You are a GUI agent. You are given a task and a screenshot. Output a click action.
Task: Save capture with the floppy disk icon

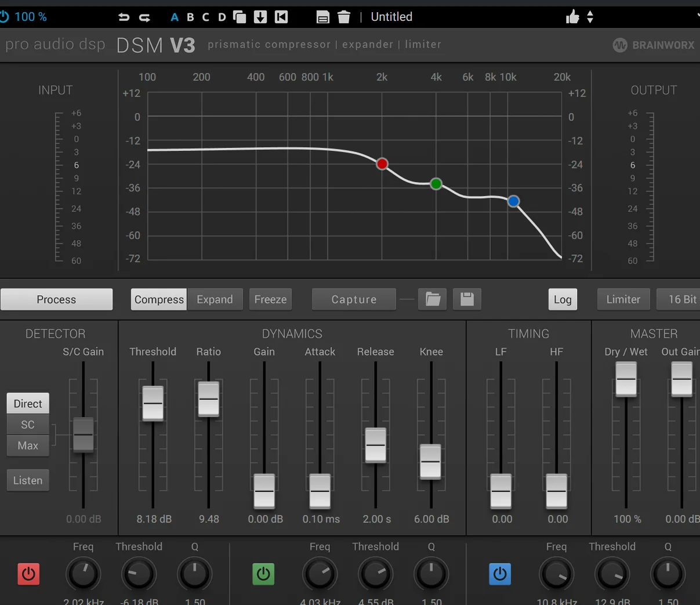click(467, 299)
